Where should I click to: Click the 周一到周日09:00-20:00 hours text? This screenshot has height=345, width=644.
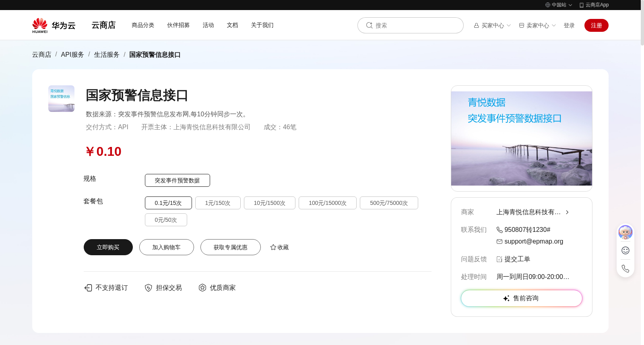coord(533,277)
